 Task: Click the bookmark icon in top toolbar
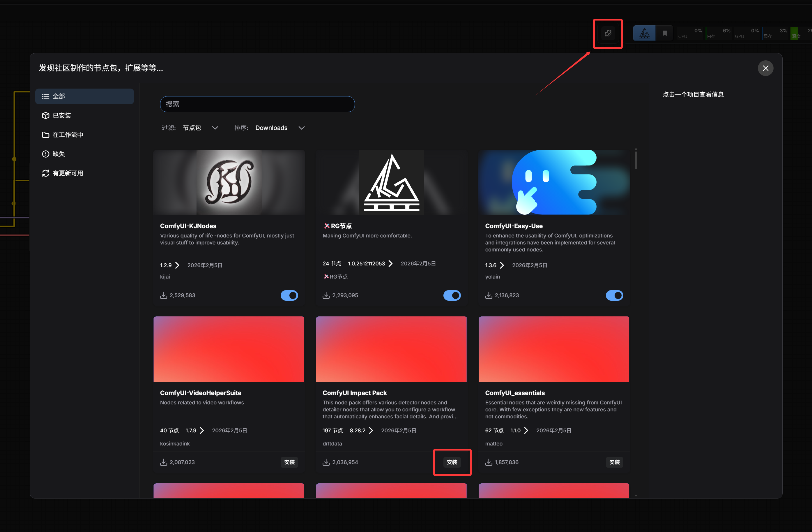[664, 34]
